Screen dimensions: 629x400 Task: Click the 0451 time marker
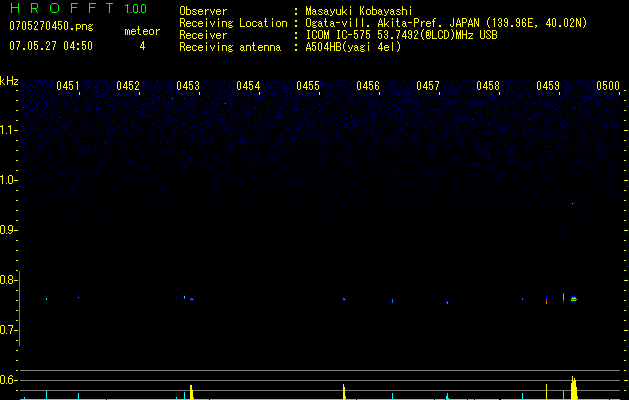pos(67,86)
